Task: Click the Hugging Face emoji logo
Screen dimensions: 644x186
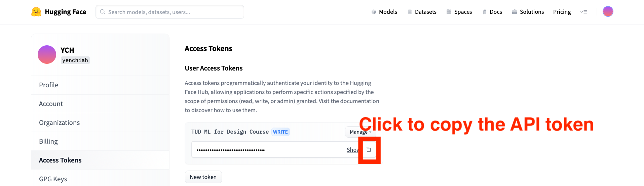Action: [36, 12]
